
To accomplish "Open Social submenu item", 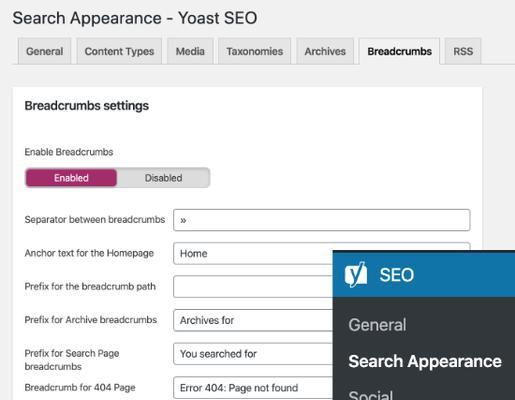I will click(x=370, y=395).
